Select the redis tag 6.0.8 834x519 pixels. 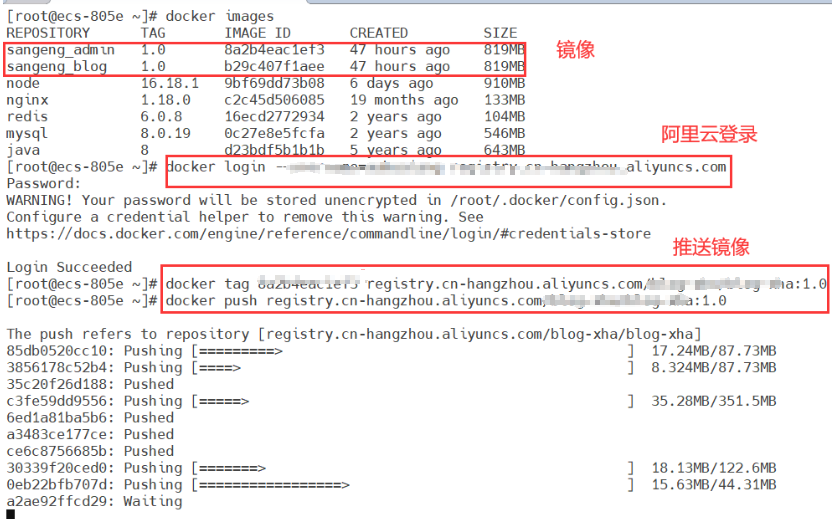click(x=161, y=116)
